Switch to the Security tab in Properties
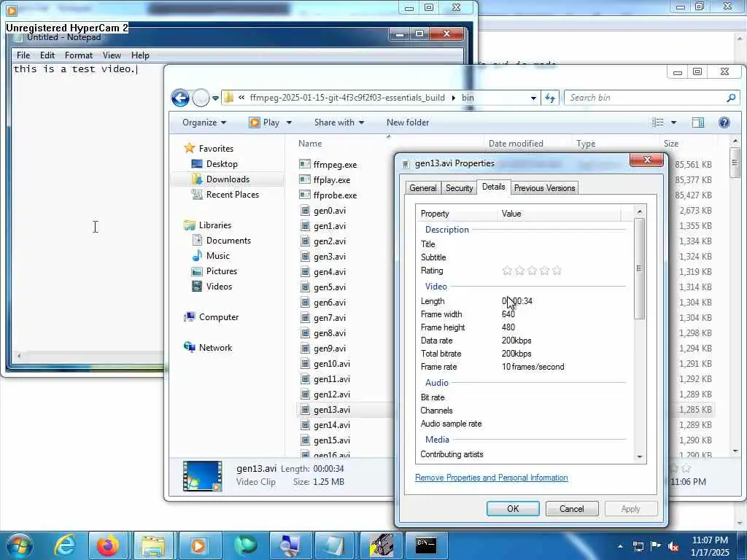This screenshot has height=560, width=747. (x=460, y=188)
